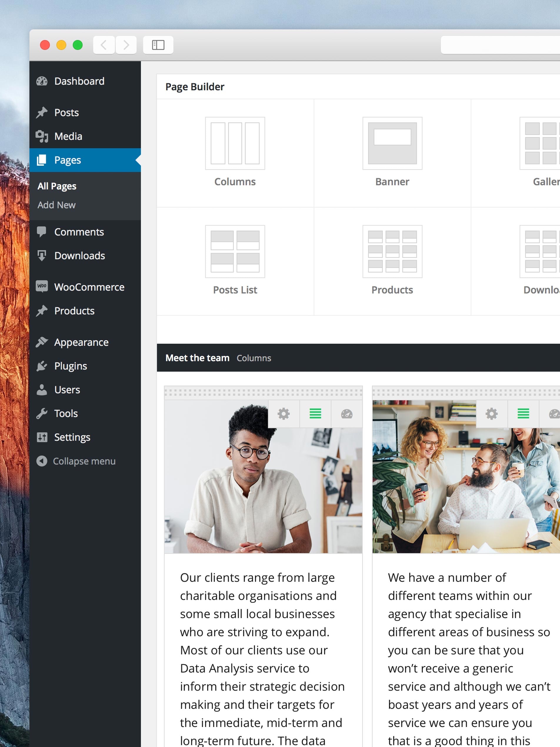Viewport: 560px width, 747px height.
Task: Open the Settings menu
Action: point(85,437)
